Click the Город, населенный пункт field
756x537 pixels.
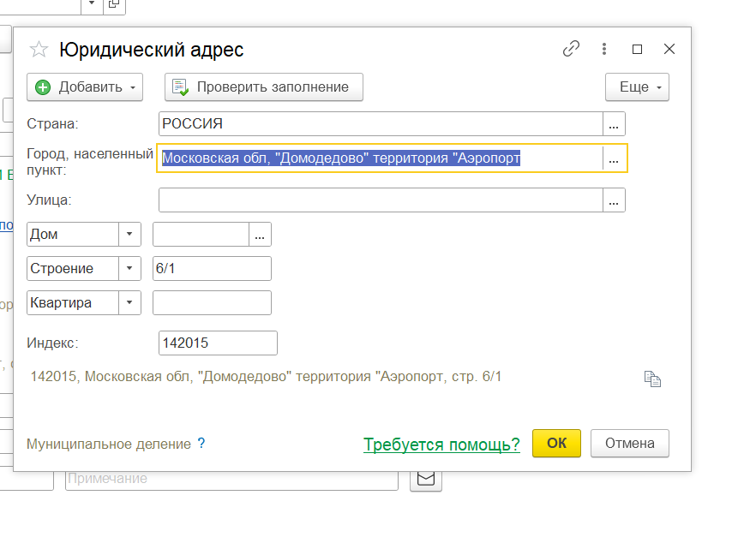tap(380, 158)
